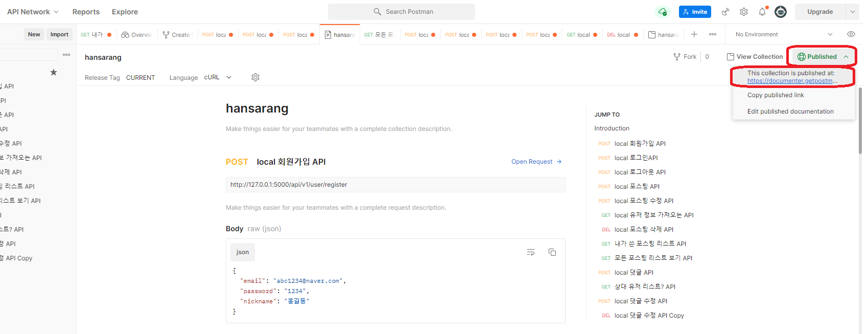Jump to local 댓글 API
Image resolution: width=868 pixels, height=334 pixels.
click(634, 273)
